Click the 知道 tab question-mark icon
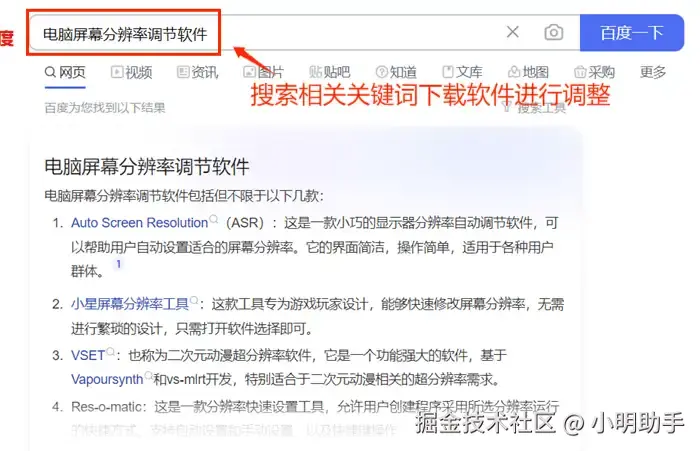This screenshot has height=451, width=700. [x=381, y=71]
